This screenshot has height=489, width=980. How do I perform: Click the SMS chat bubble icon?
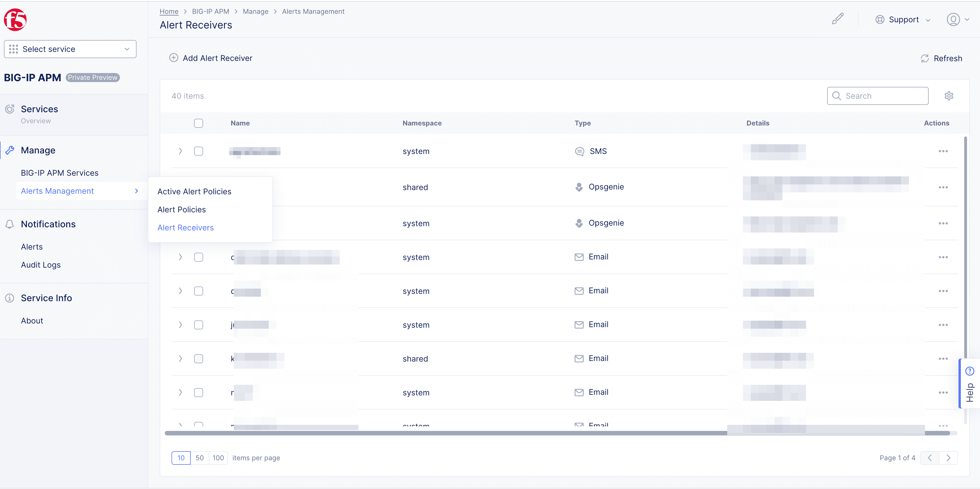[579, 151]
